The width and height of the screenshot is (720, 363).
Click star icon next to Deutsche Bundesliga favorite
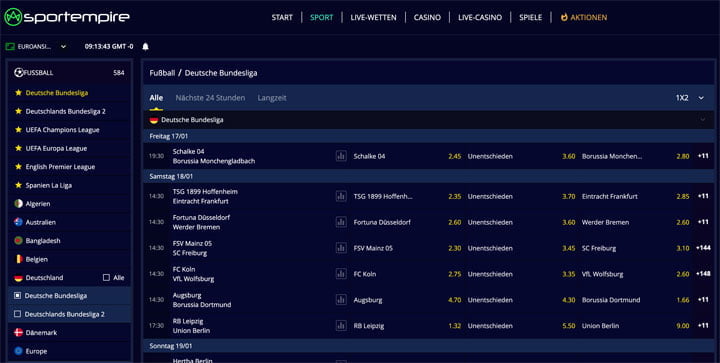[x=18, y=93]
